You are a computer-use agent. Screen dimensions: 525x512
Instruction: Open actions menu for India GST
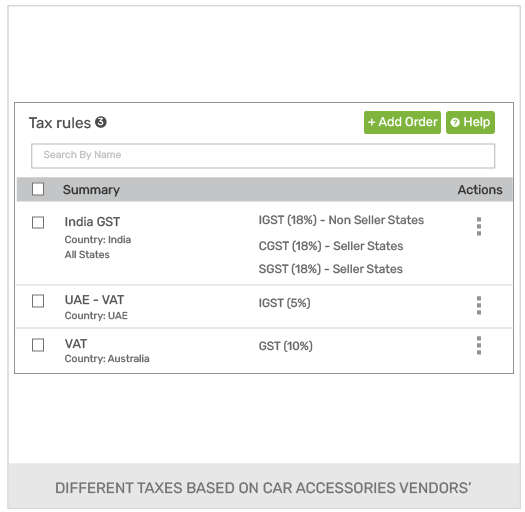[x=479, y=226]
